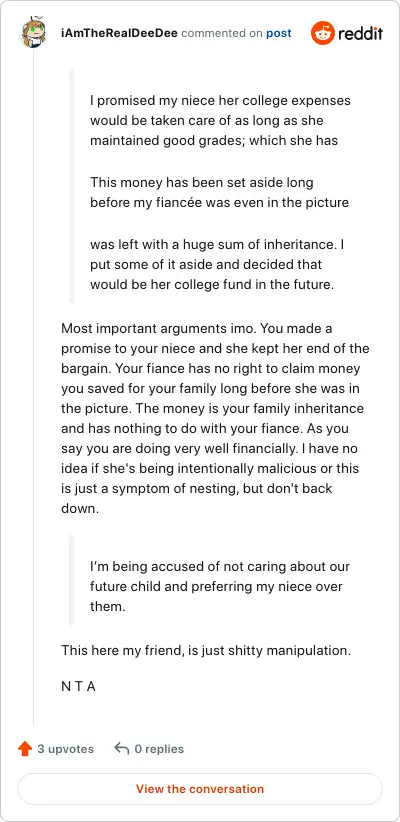Open the reddit wordmark text
This screenshot has height=822, width=400.
[360, 34]
